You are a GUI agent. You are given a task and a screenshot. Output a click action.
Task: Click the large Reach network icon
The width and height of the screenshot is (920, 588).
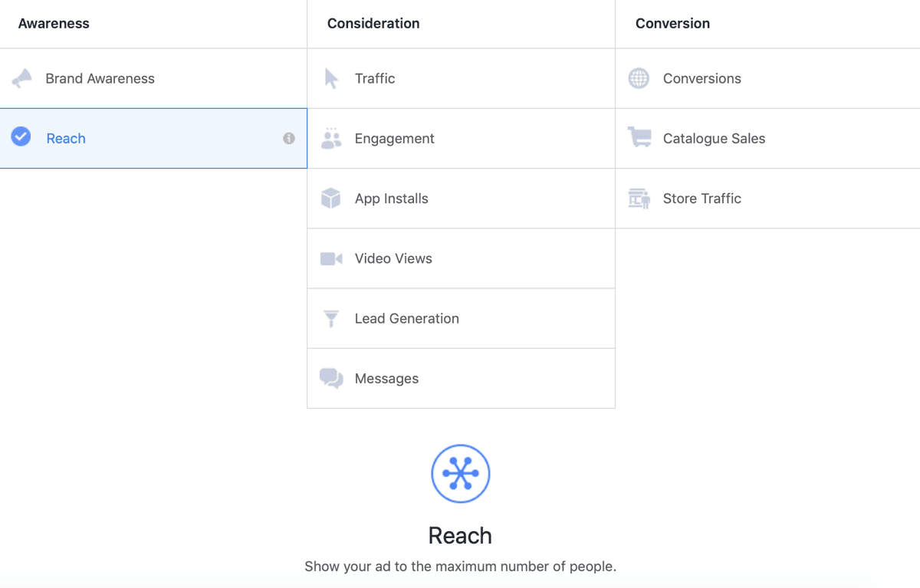pyautogui.click(x=460, y=474)
